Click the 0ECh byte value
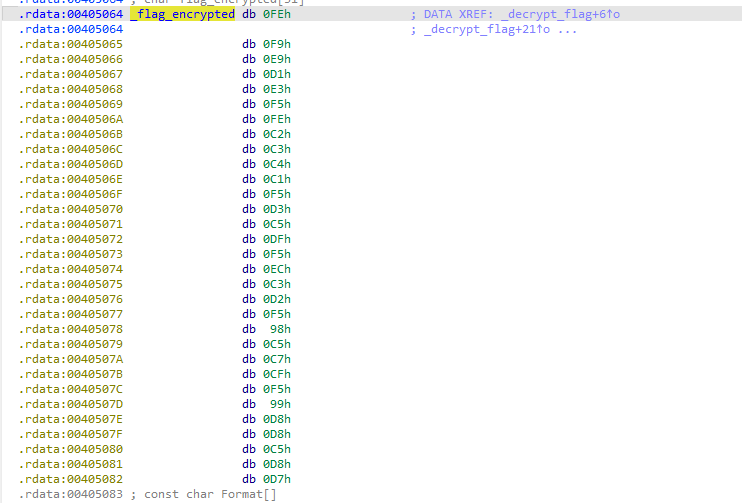This screenshot has height=503, width=742. point(277,269)
